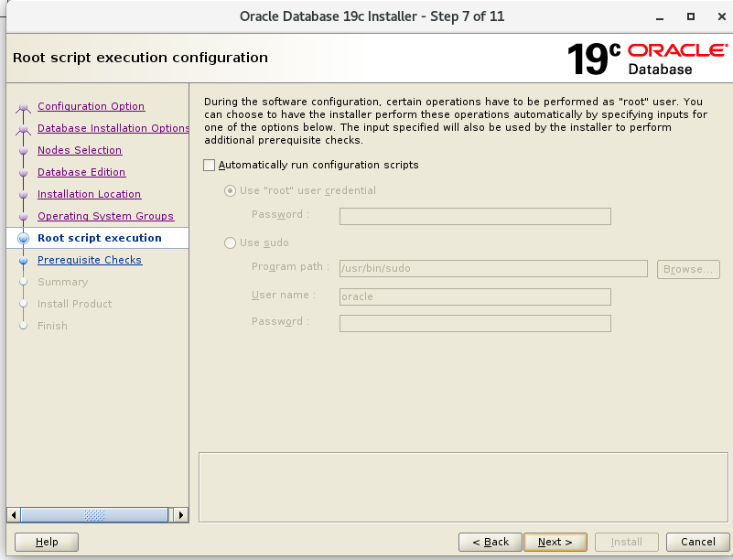The height and width of the screenshot is (560, 733).
Task: Open the Help button
Action: (x=47, y=542)
